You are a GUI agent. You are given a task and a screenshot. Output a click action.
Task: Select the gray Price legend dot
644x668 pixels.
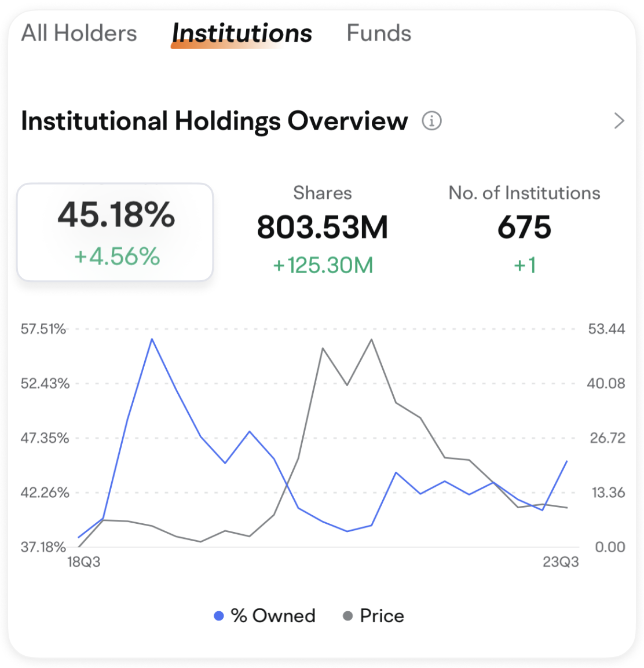[348, 616]
